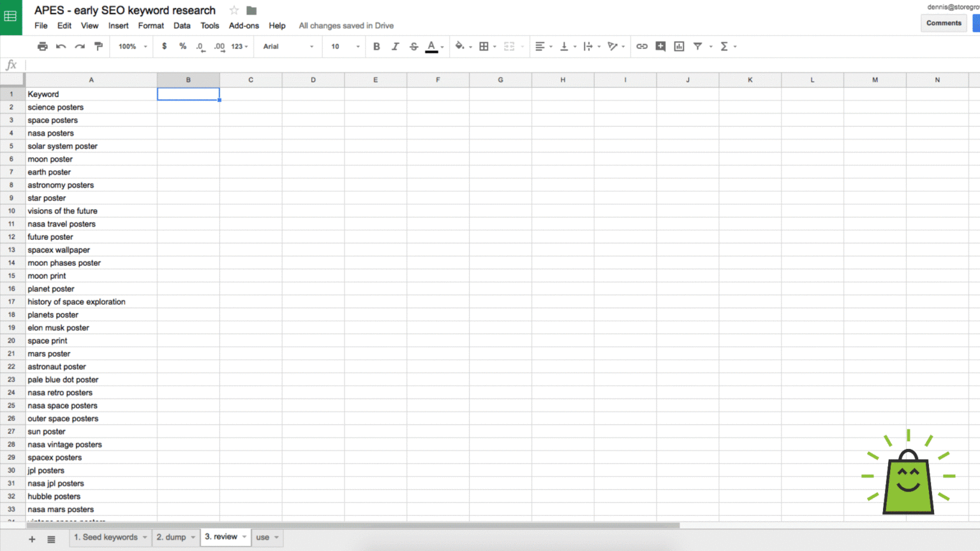980x551 pixels.
Task: Toggle strikethrough formatting
Action: [413, 46]
